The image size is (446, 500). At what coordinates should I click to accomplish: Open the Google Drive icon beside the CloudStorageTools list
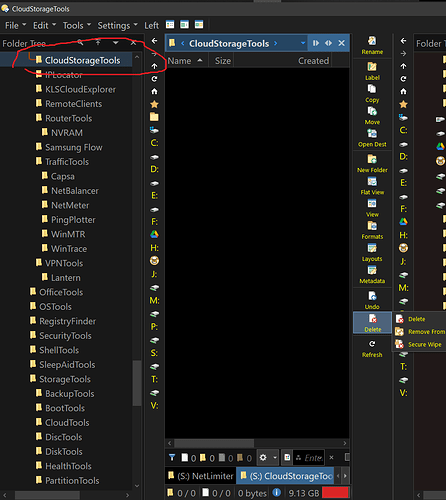click(154, 234)
